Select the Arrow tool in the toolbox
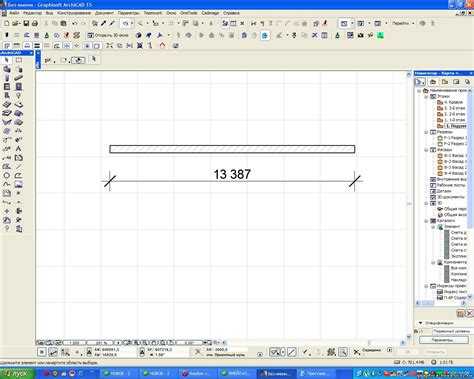The image size is (474, 379). [x=7, y=60]
